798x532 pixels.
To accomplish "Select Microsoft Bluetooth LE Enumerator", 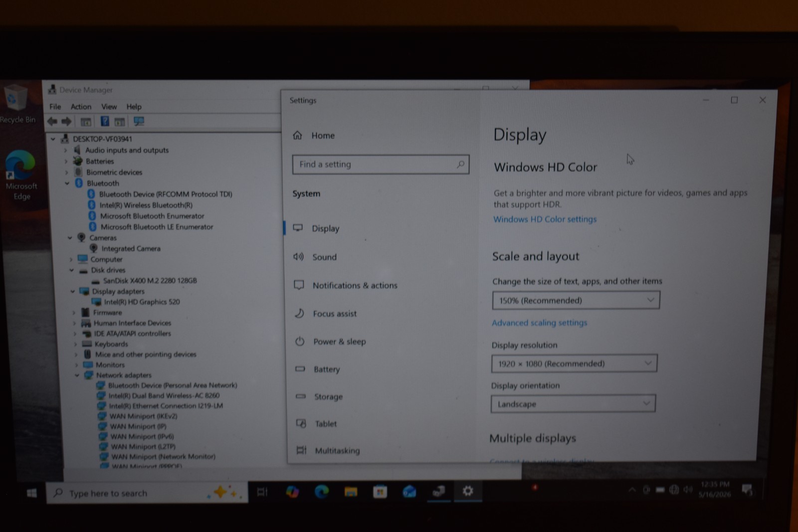I will click(x=157, y=227).
